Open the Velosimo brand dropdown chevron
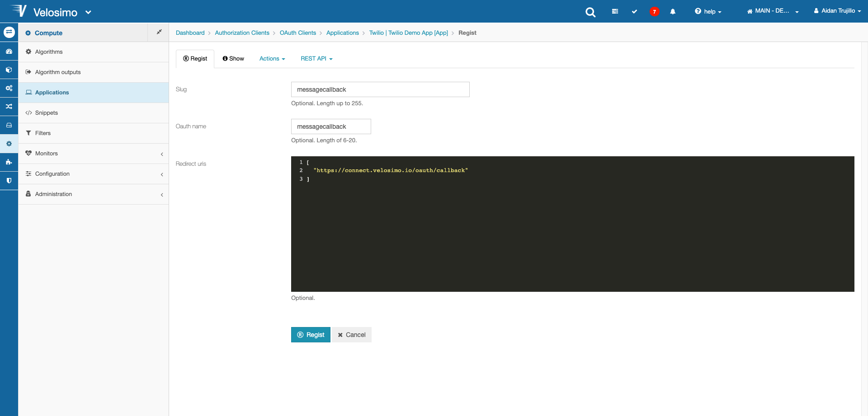 (88, 12)
